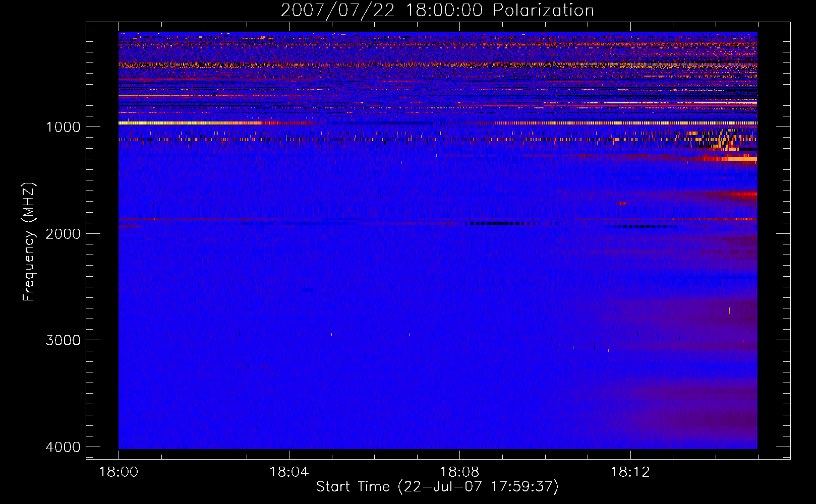This screenshot has height=504, width=816.
Task: Click the bright yellow emission band just above 1000 MHz
Action: (x=438, y=123)
